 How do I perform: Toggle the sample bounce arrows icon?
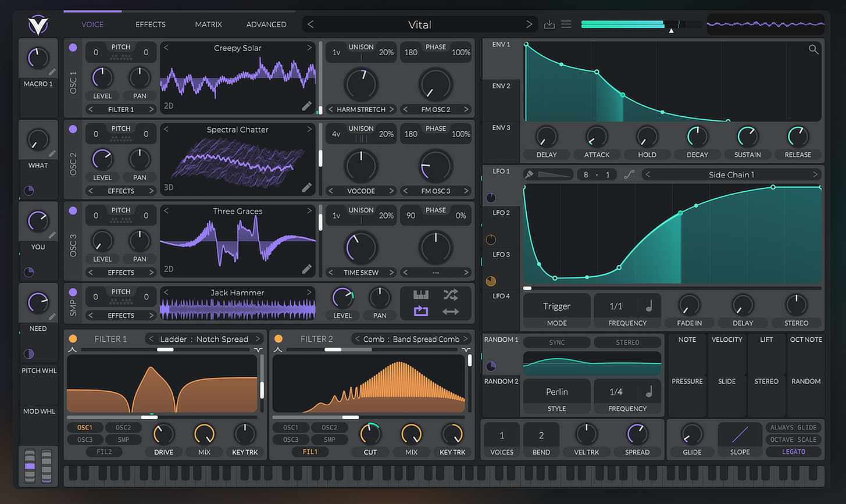pos(451,312)
